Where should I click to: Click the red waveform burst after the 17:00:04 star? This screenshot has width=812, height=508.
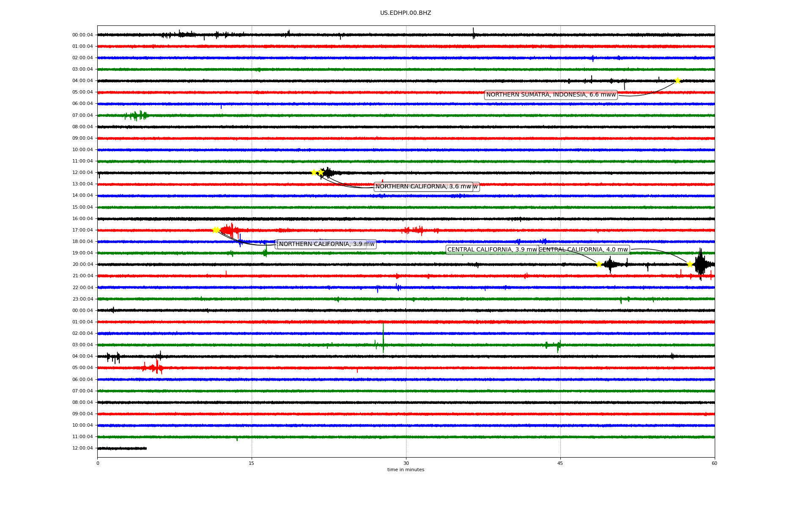tap(229, 230)
